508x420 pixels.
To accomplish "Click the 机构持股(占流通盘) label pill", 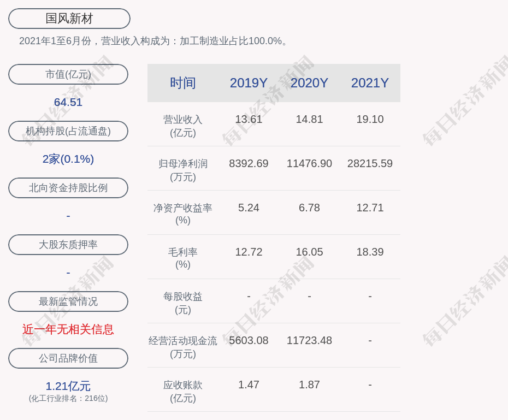I will pyautogui.click(x=68, y=131).
